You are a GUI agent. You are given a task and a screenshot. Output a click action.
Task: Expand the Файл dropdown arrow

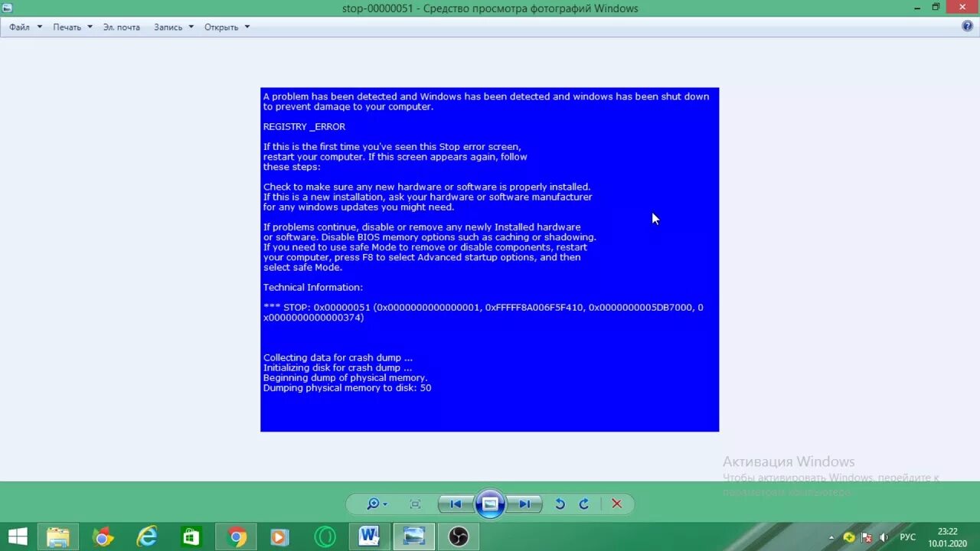point(40,27)
